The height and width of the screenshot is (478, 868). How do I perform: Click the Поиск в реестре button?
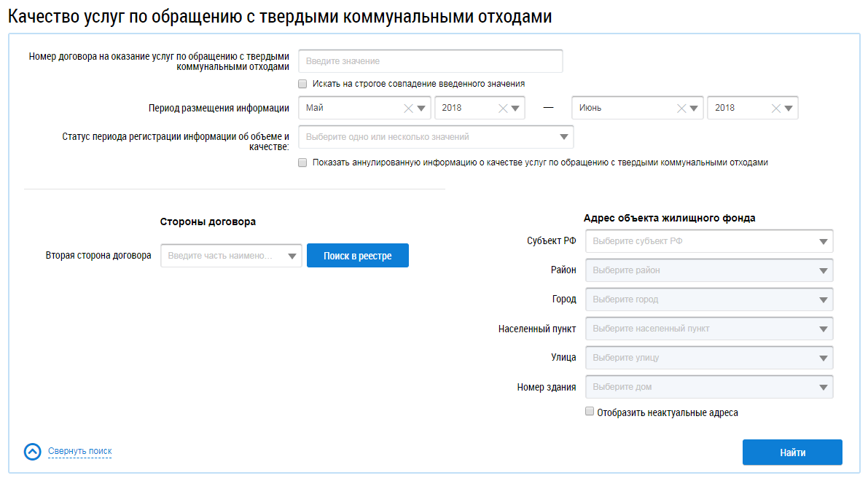(x=357, y=256)
